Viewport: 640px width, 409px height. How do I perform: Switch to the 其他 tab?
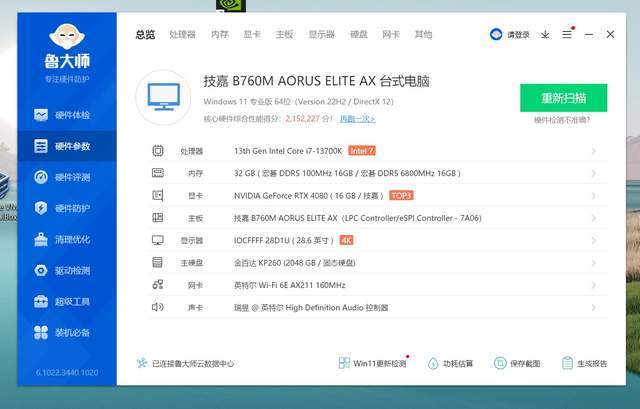[423, 35]
